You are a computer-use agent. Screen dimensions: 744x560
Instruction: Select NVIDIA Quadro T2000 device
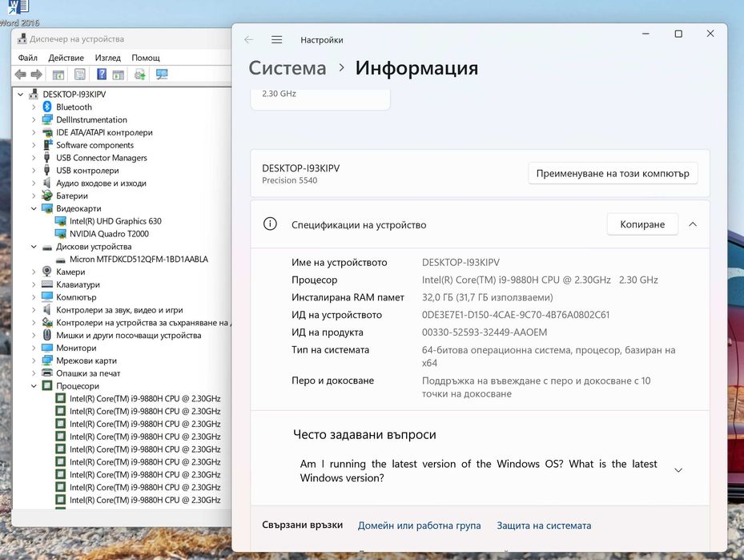(109, 233)
